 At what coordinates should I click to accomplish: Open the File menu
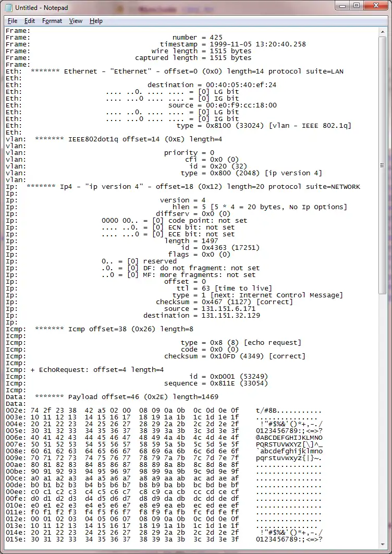click(x=13, y=21)
